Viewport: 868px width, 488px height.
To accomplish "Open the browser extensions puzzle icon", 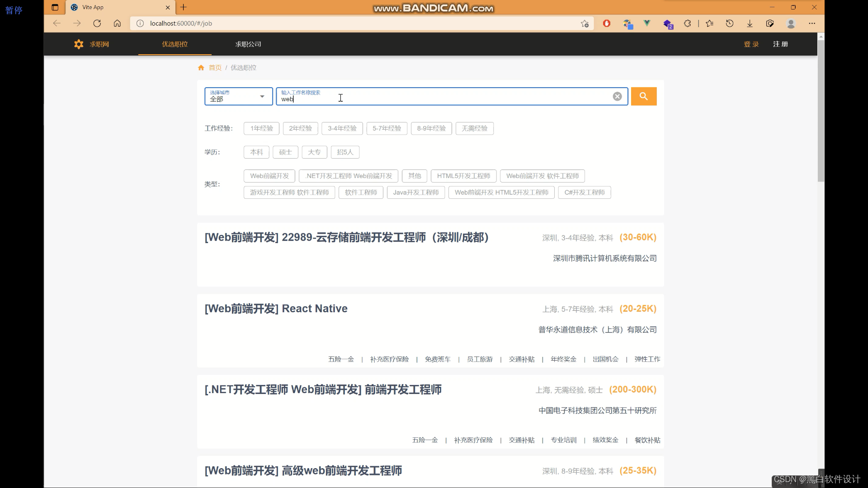I will pyautogui.click(x=688, y=23).
